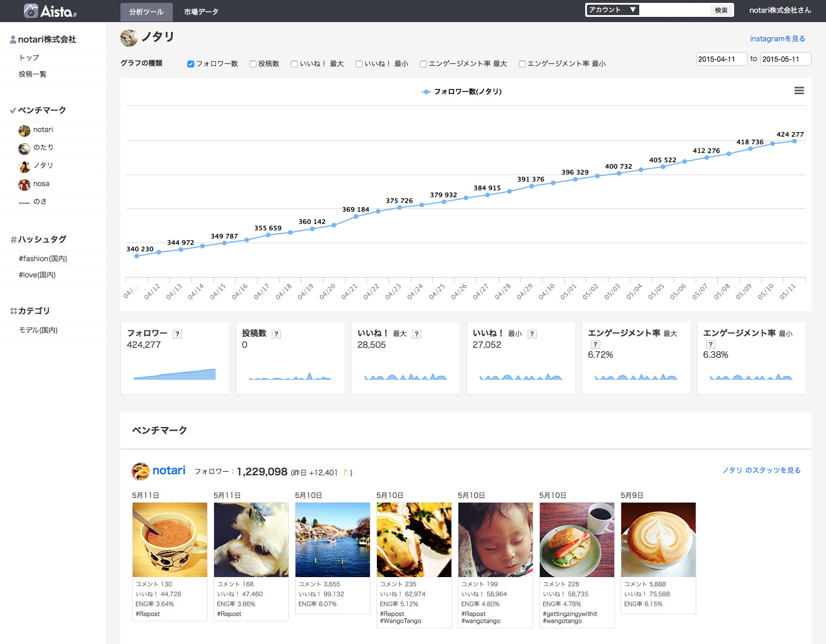Click the user icon beside notari株式会社
This screenshot has width=826, height=644.
click(13, 40)
